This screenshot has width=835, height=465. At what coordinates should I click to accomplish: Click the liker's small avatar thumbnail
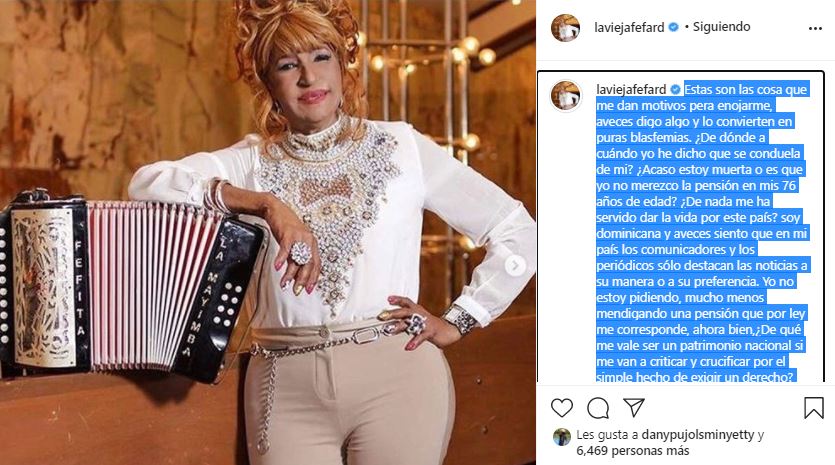point(562,437)
